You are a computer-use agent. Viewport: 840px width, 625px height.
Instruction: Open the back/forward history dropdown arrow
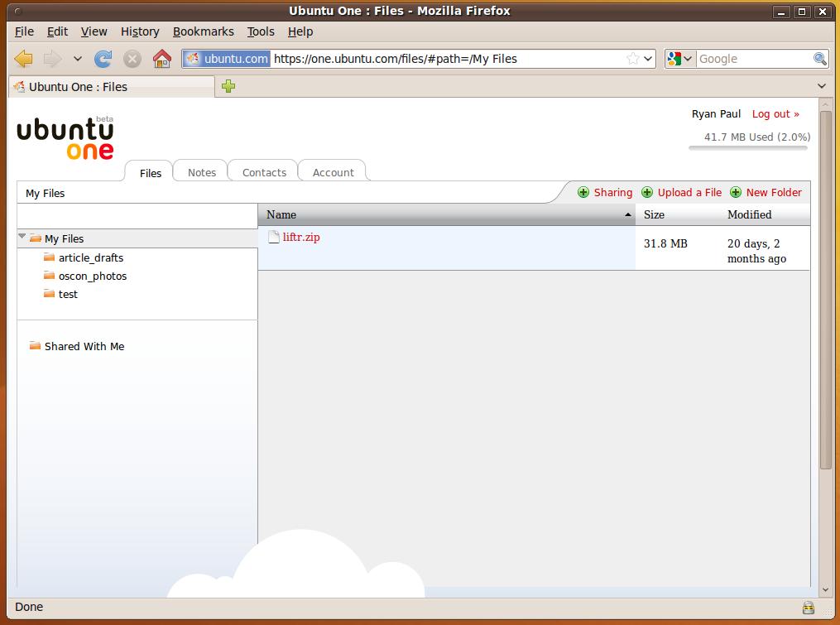(x=78, y=59)
